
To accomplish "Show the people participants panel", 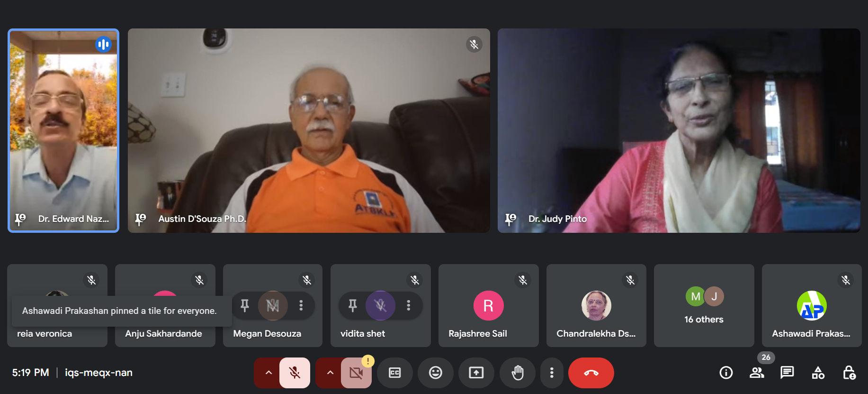I will (757, 373).
